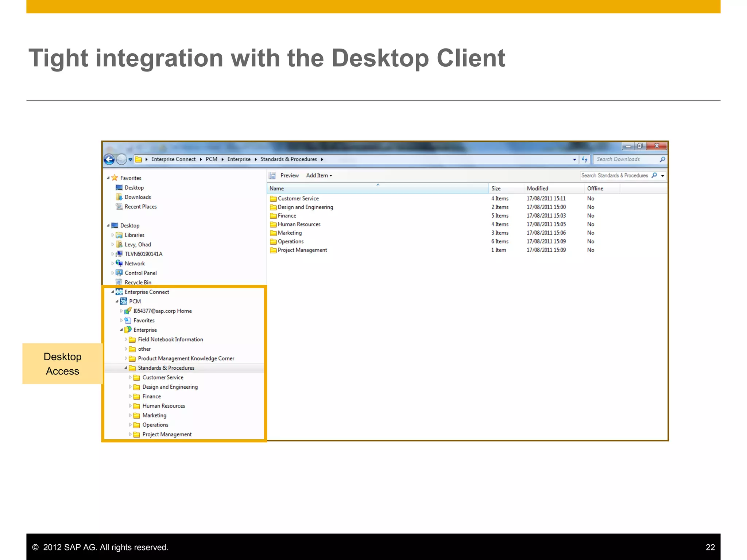This screenshot has height=560, width=747.
Task: Click the Enterprise Connect tree icon
Action: coord(119,292)
